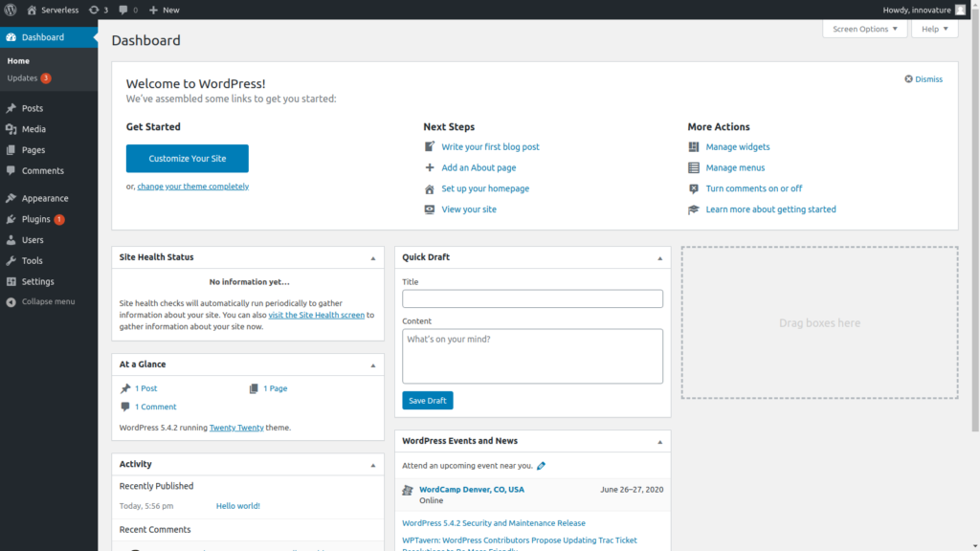Viewport: 980px width, 551px height.
Task: Click the Manage menus list icon
Action: (694, 167)
